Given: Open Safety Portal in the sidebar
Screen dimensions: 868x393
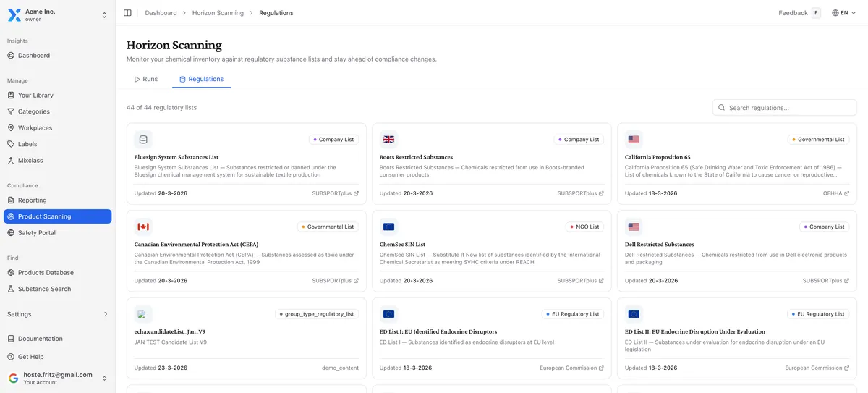Looking at the screenshot, I should (58, 232).
